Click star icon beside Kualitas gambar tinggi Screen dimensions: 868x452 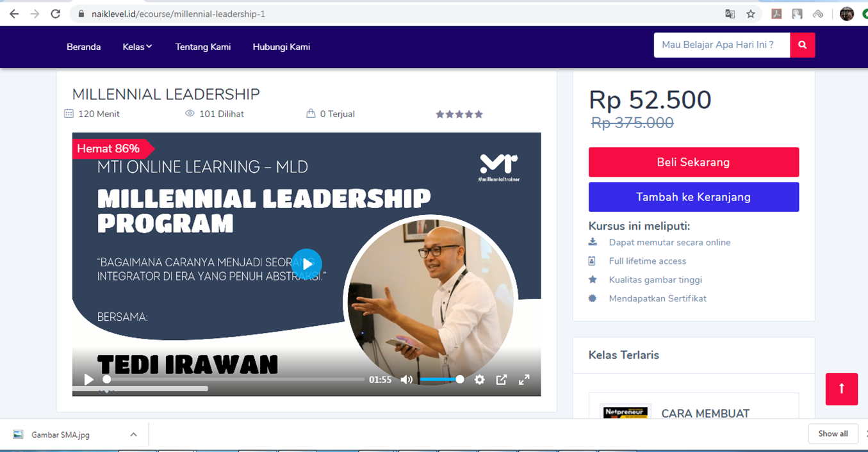(593, 279)
